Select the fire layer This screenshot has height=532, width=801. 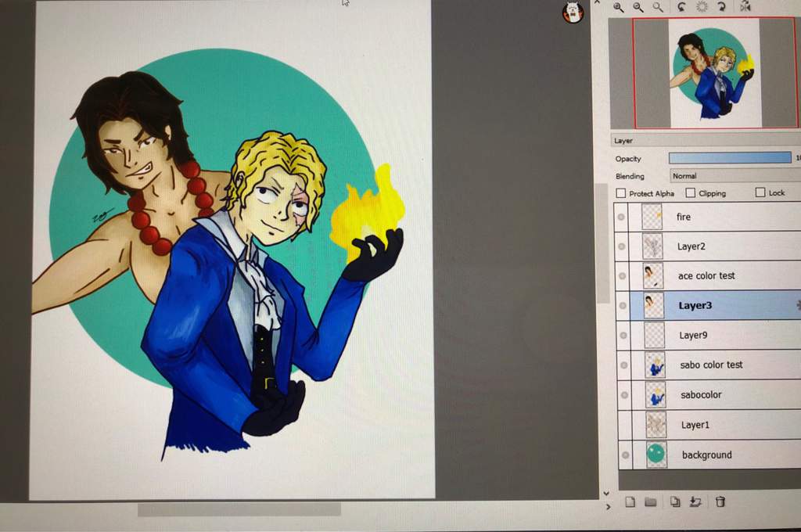tap(707, 217)
